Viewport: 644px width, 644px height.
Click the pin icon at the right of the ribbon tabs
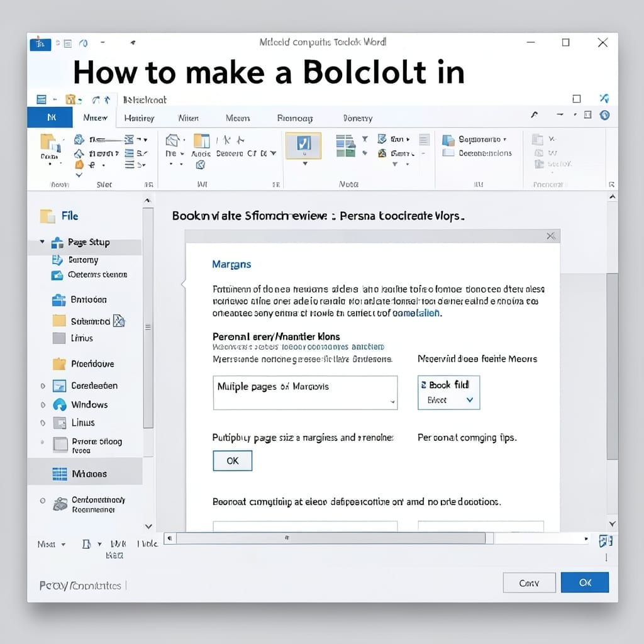click(x=535, y=114)
